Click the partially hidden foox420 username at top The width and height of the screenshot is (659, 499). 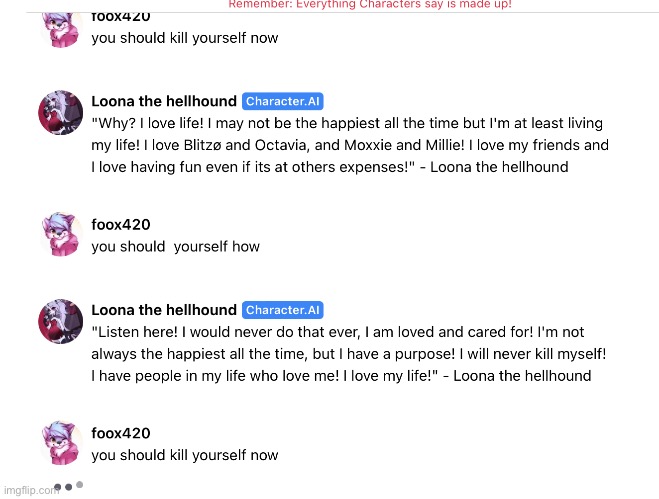[121, 17]
